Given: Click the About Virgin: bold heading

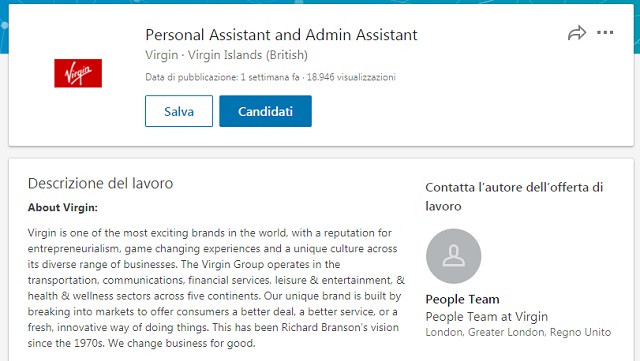Looking at the screenshot, I should pyautogui.click(x=62, y=207).
